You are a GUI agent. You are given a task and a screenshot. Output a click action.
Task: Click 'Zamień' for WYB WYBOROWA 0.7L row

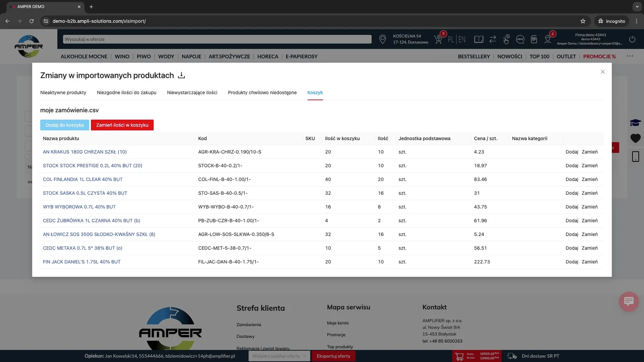[590, 207]
